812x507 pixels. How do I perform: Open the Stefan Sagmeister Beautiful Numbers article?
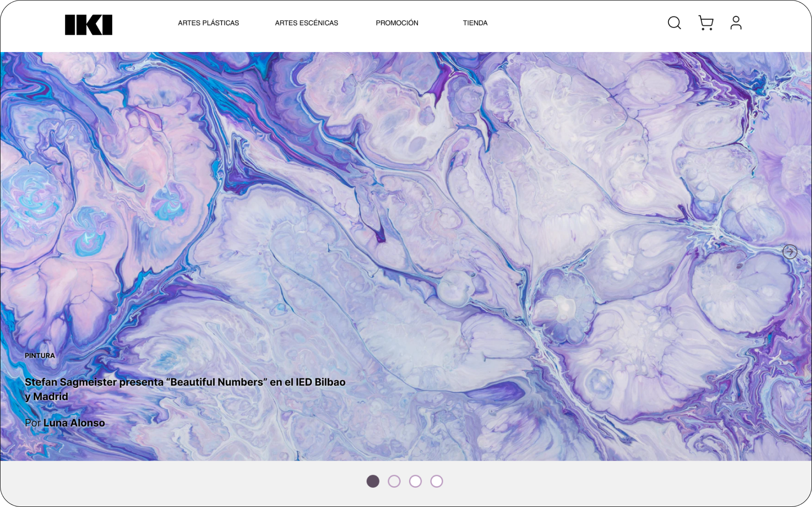point(185,389)
